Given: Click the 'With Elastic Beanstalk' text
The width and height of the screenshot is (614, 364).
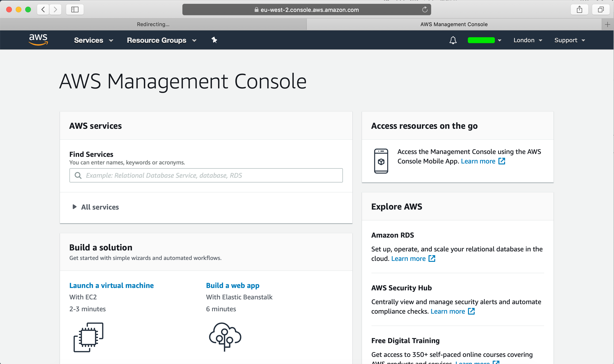Looking at the screenshot, I should (x=239, y=297).
